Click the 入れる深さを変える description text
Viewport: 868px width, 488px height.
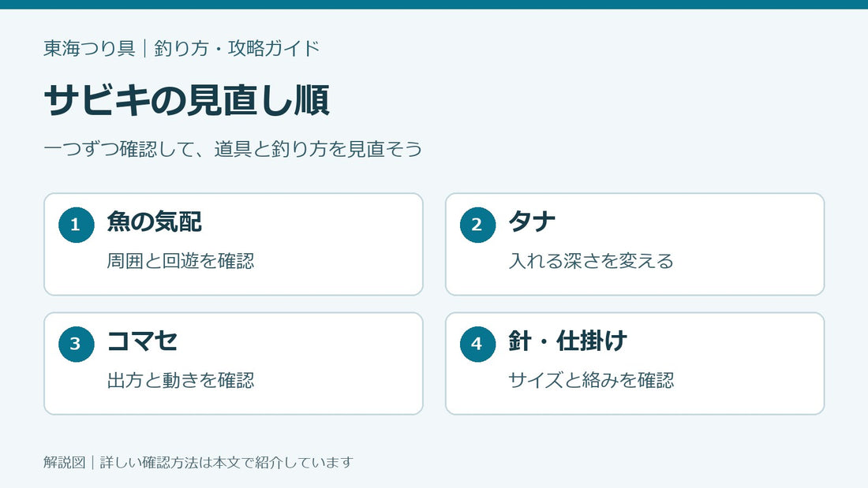point(591,261)
